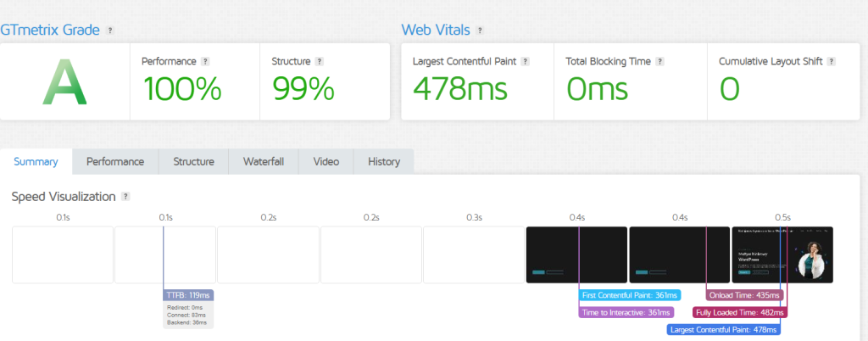Click the Redirect: 0ms detail text
Image resolution: width=868 pixels, height=341 pixels.
185,307
